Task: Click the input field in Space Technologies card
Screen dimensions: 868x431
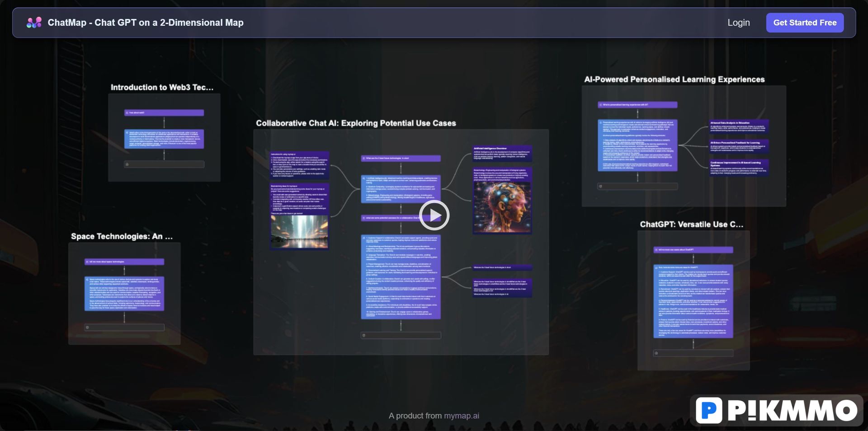Action: click(x=124, y=328)
